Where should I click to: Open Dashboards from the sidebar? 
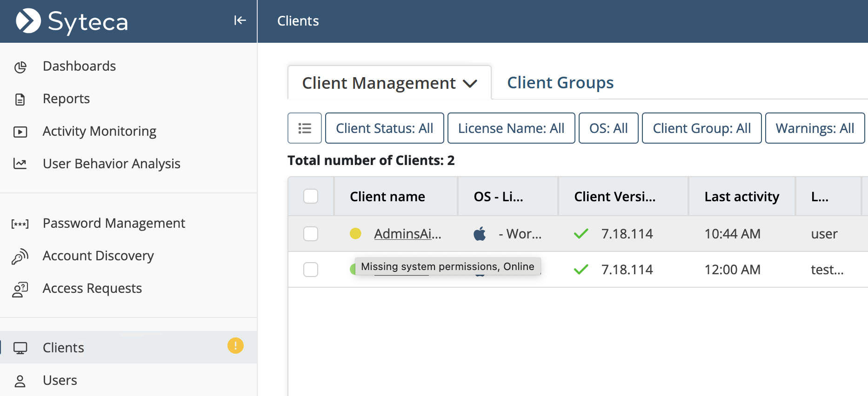79,66
